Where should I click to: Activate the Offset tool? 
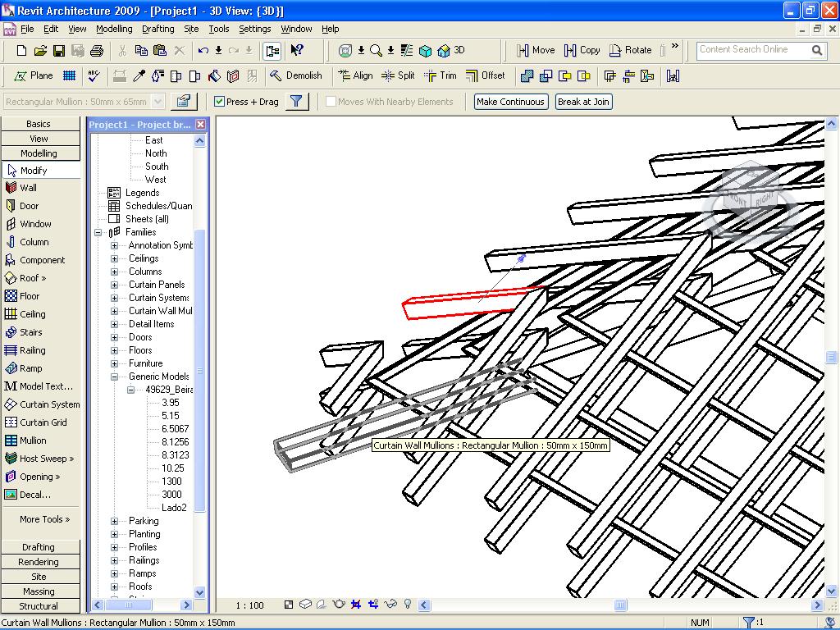[x=485, y=75]
